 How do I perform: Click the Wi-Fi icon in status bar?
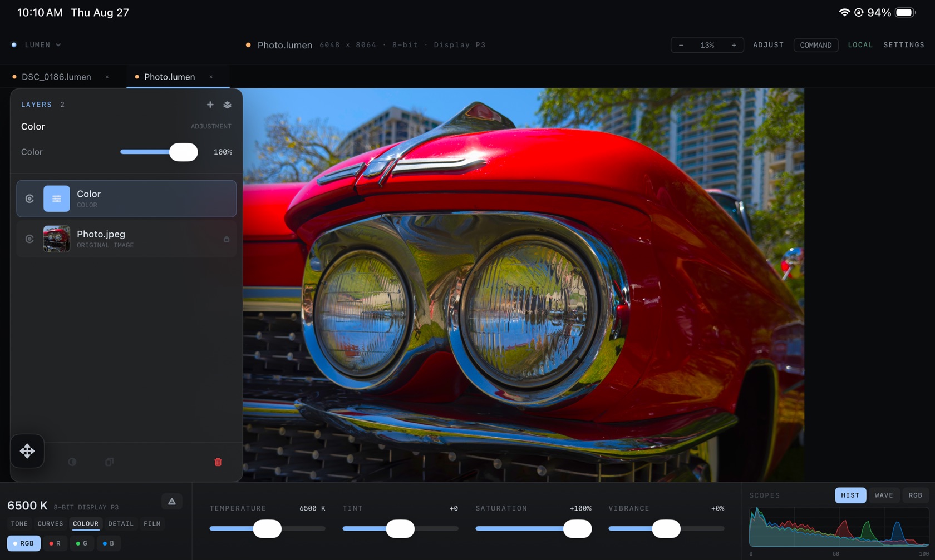tap(844, 12)
